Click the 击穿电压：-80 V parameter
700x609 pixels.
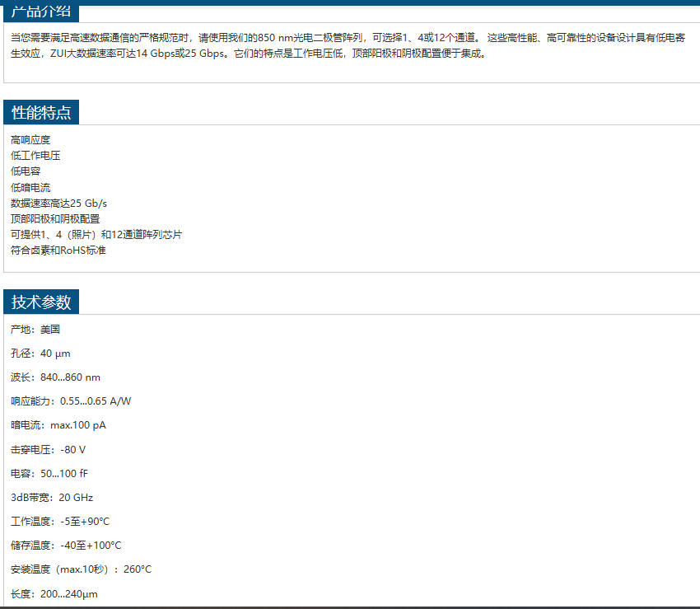pos(48,450)
